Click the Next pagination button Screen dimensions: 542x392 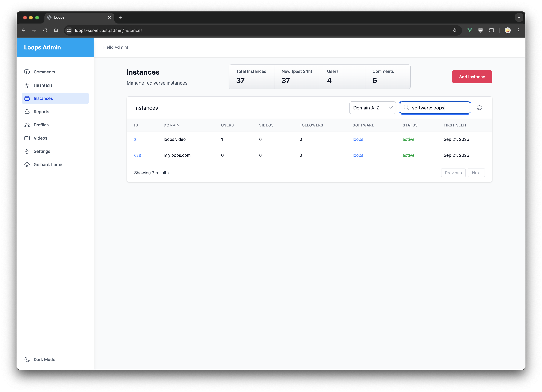coord(476,173)
